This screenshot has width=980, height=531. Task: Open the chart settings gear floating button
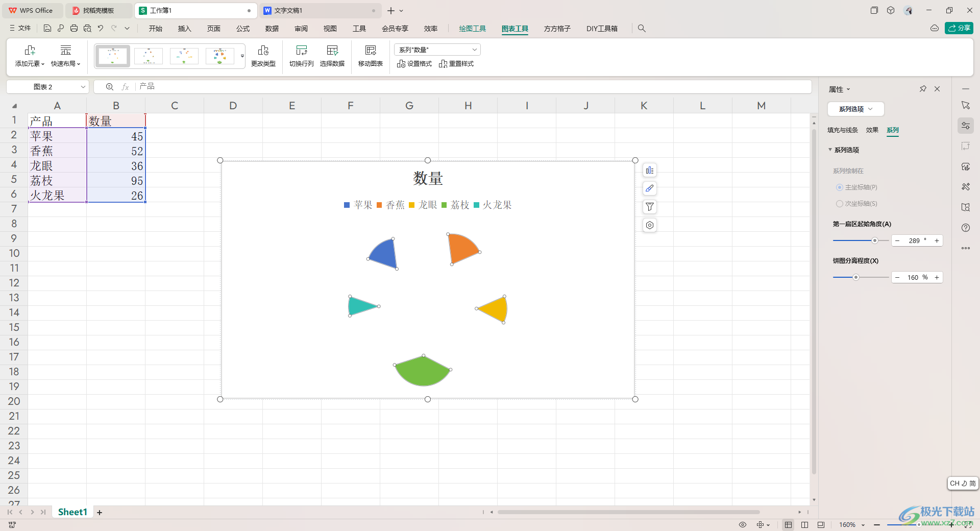click(650, 225)
